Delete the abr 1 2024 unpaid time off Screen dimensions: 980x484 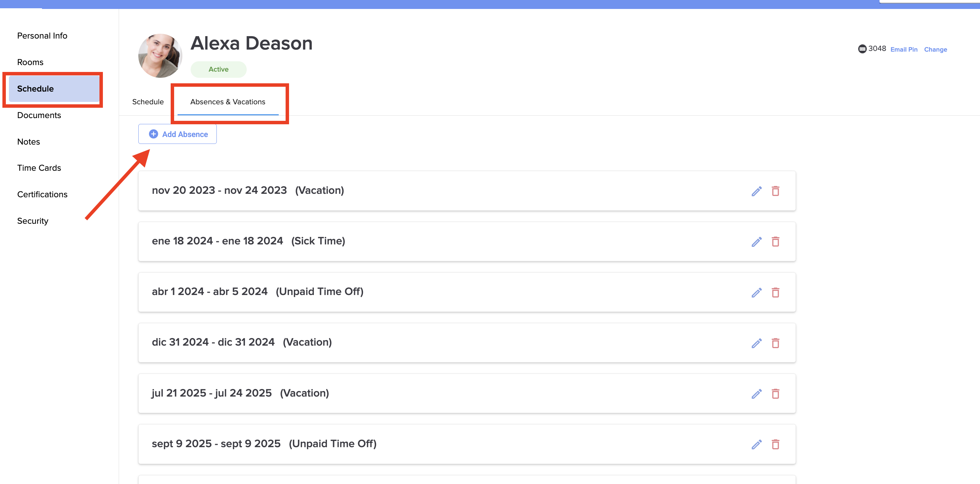[x=775, y=292]
